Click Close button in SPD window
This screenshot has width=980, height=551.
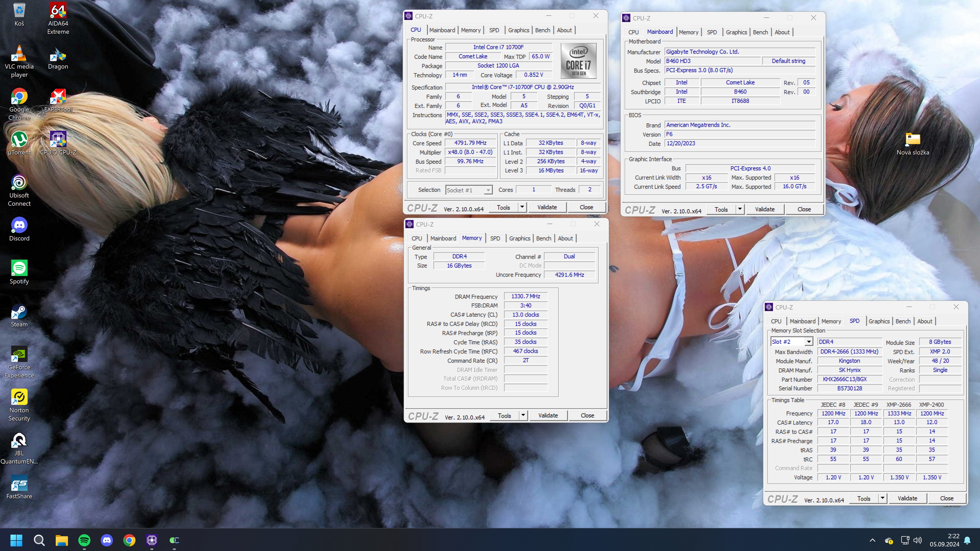947,498
